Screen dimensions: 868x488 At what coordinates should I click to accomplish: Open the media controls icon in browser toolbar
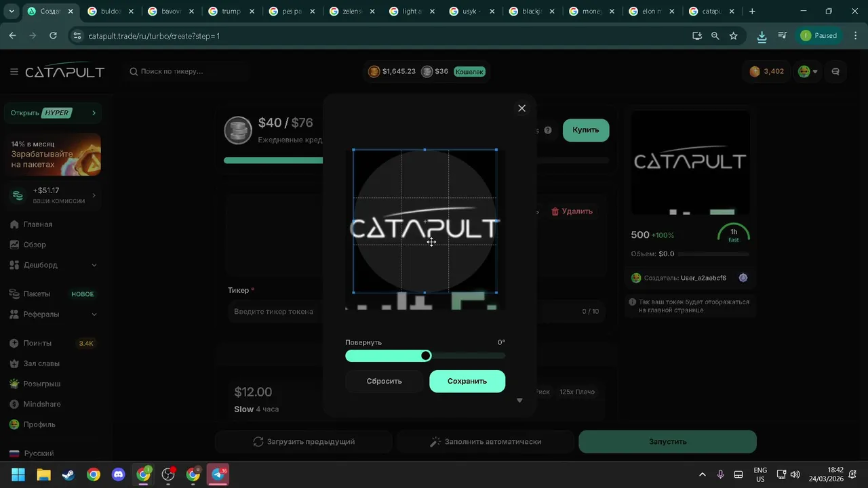click(782, 36)
